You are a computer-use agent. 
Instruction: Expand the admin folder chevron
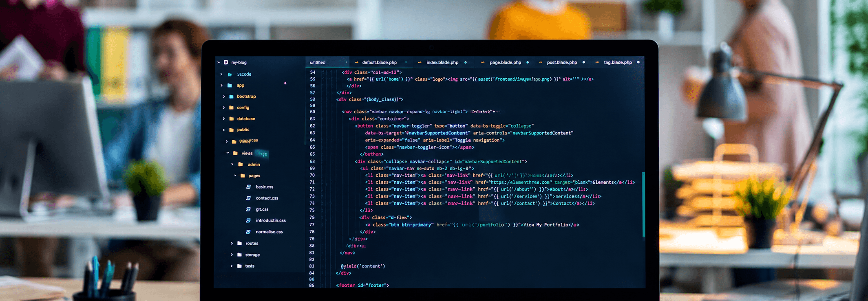click(x=232, y=165)
